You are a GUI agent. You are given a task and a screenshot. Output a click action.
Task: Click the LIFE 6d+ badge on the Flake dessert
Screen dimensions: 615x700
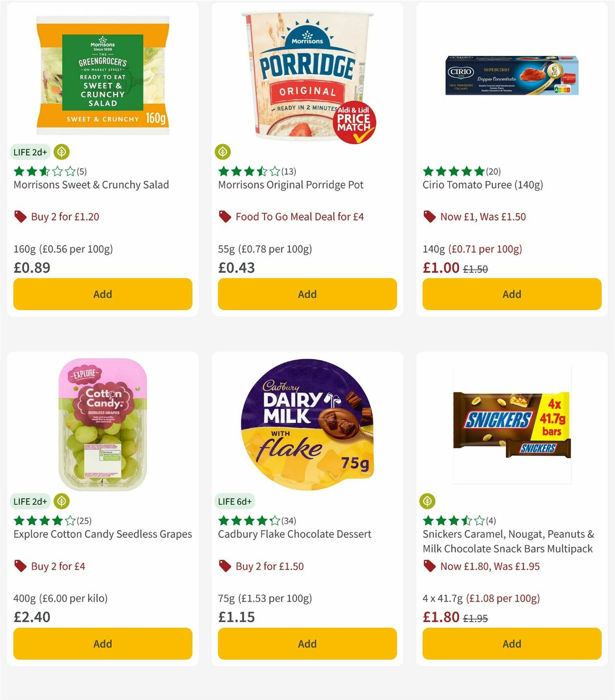coord(235,501)
